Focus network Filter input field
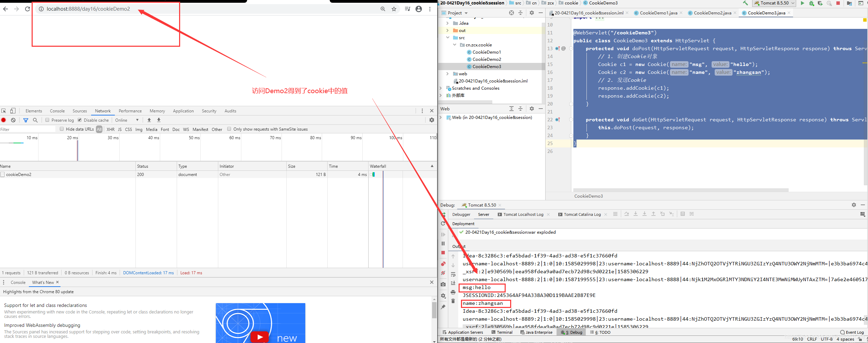 (x=28, y=129)
